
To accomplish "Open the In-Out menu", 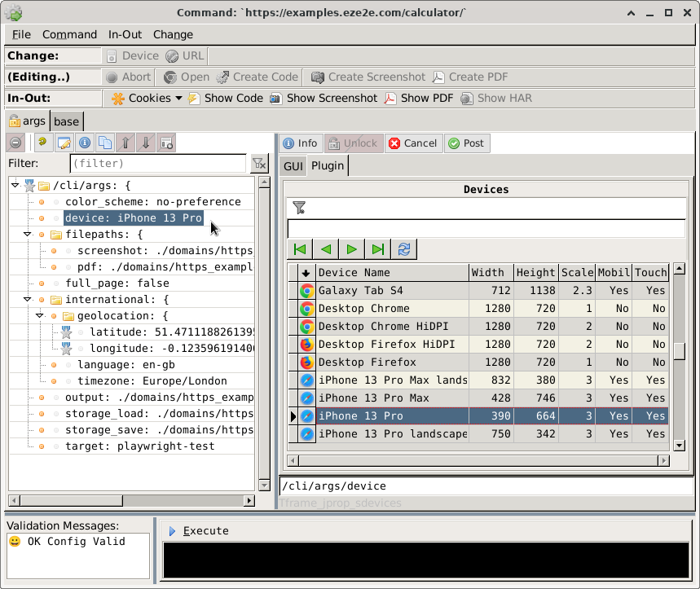I will (125, 34).
